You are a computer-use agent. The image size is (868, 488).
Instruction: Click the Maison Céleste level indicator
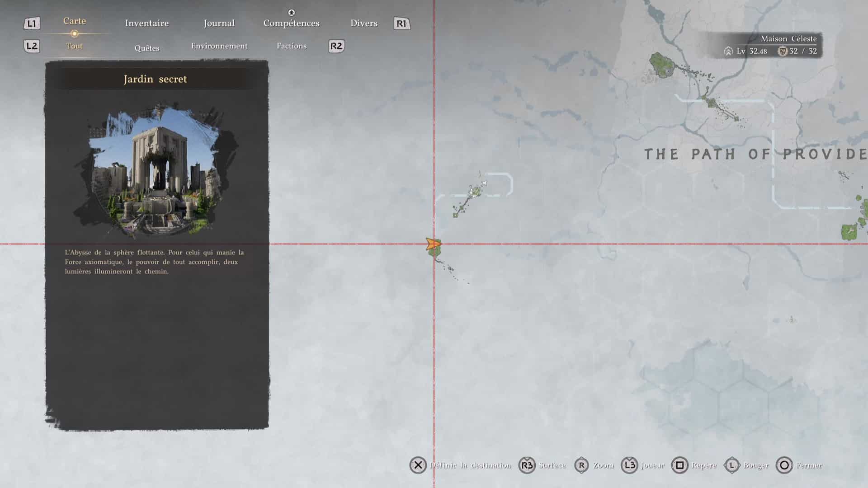pyautogui.click(x=751, y=51)
